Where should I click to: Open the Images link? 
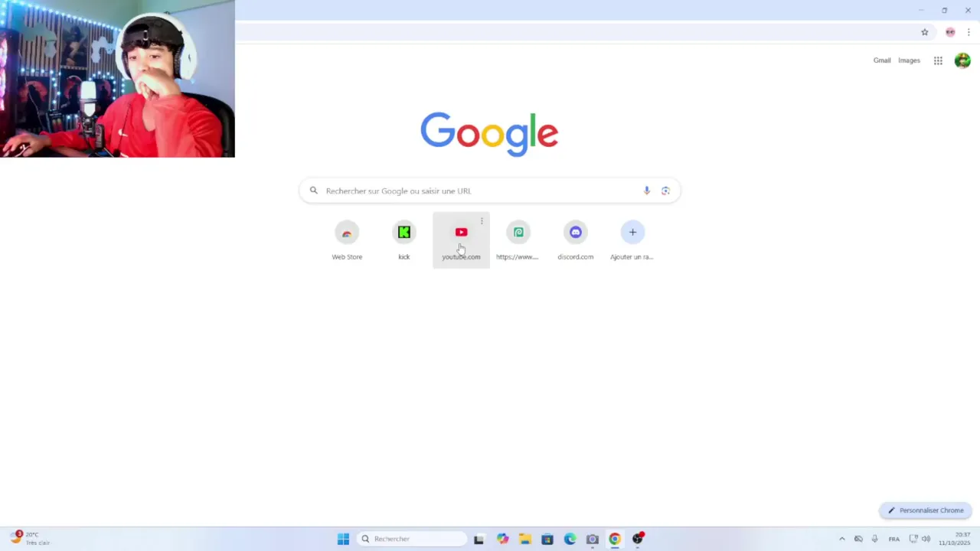[x=909, y=60]
